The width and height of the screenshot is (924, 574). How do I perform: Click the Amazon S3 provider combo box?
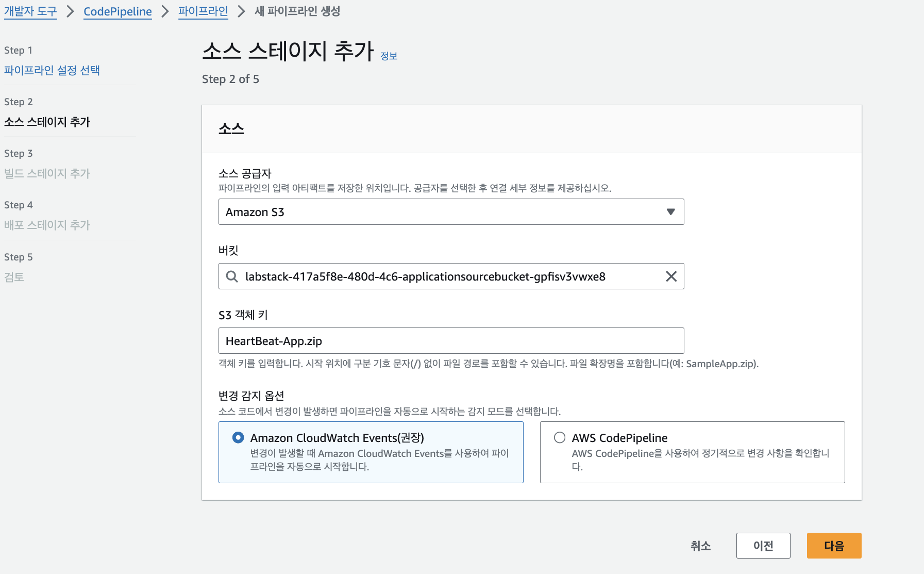(x=451, y=212)
